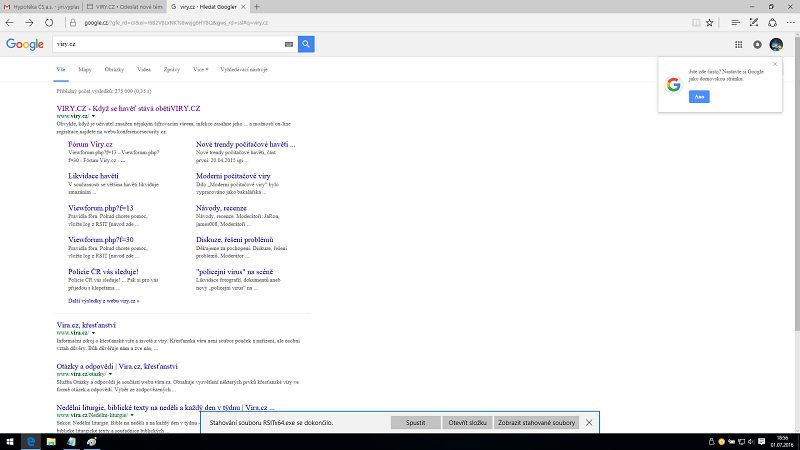Click Spustit to run the downloaded file
Image resolution: width=800 pixels, height=450 pixels.
tap(415, 422)
